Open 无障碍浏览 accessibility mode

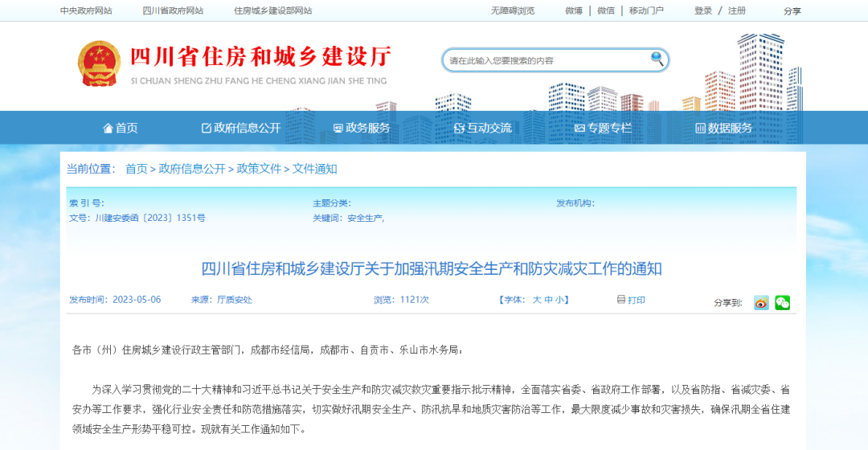click(513, 10)
